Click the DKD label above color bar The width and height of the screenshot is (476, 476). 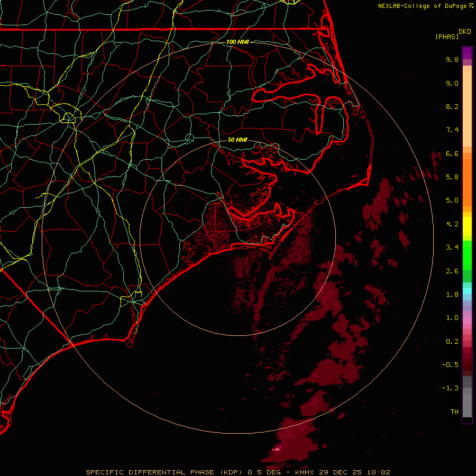(x=465, y=32)
